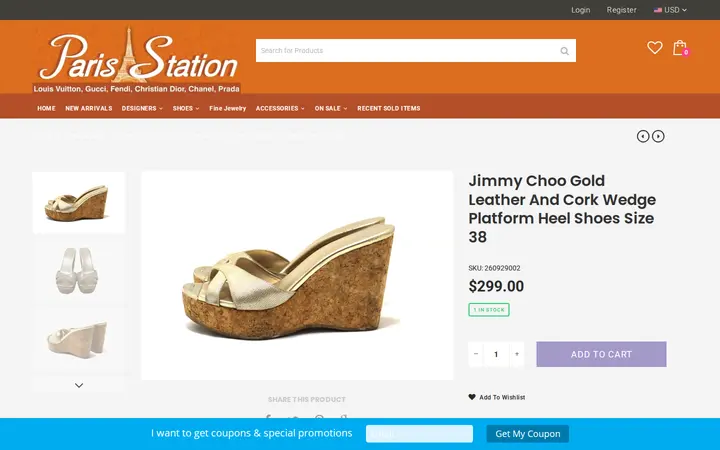Viewport: 720px width, 450px height.
Task: Click the Paris Station logo
Action: (137, 60)
